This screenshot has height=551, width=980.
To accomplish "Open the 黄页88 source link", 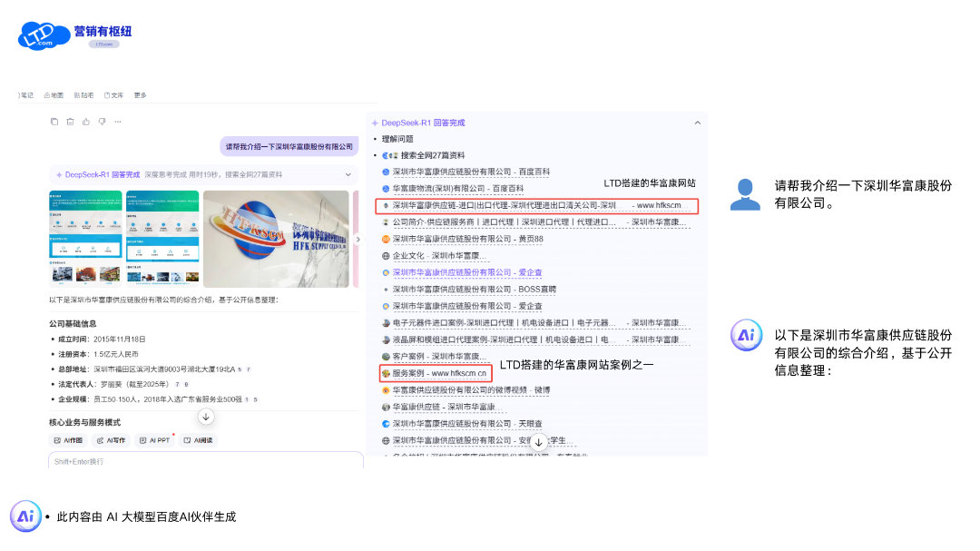I will pyautogui.click(x=467, y=239).
